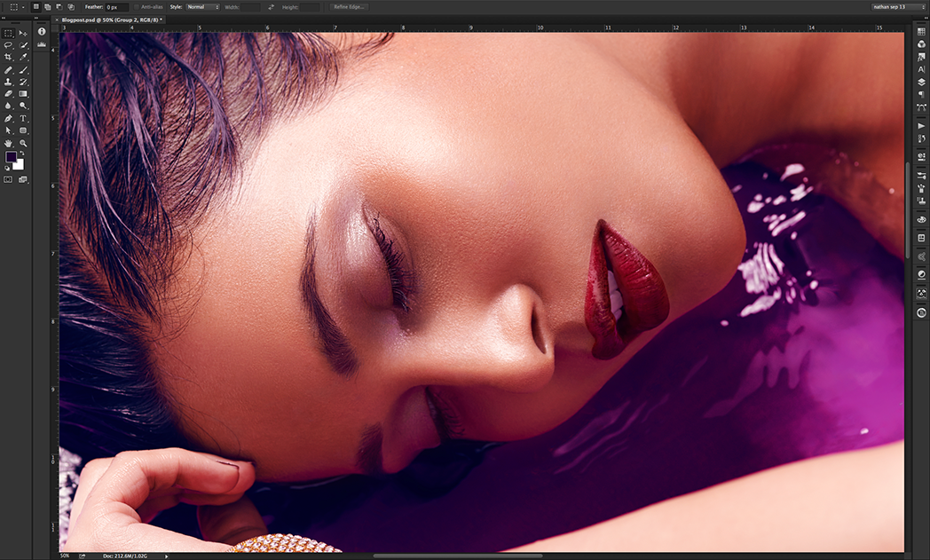Close the Blogpost.psd document tab

[x=57, y=20]
